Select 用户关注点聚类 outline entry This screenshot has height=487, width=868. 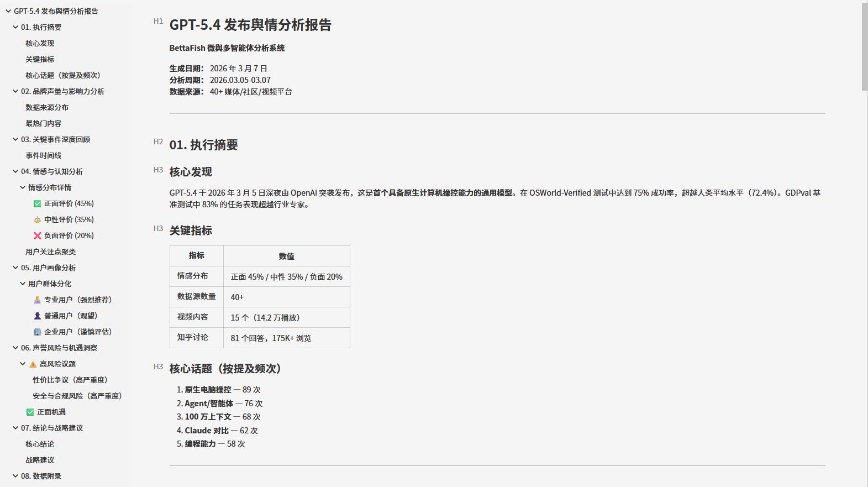(x=51, y=252)
